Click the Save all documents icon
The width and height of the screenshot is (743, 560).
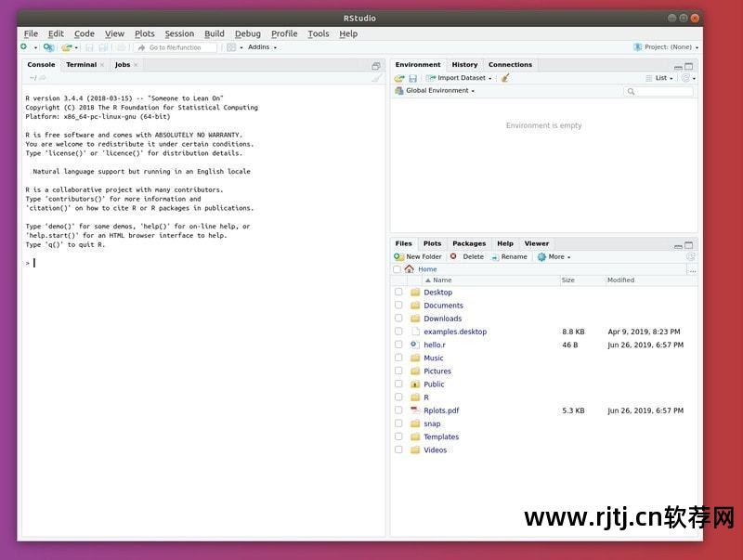coord(103,47)
